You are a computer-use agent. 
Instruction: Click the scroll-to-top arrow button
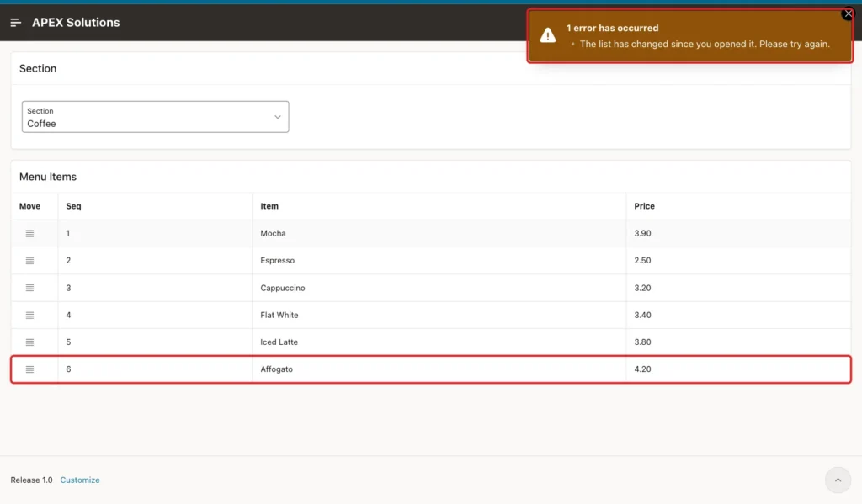838,480
